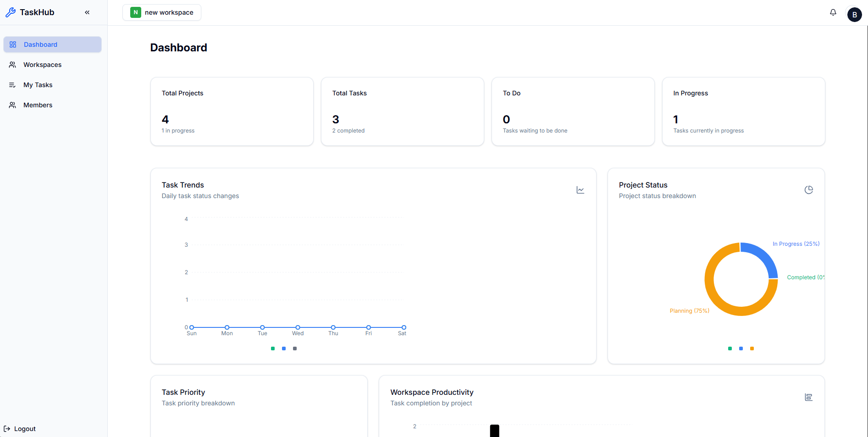Screen dimensions: 868x437
Task: Click the Workspaces people icon
Action: pyautogui.click(x=13, y=64)
